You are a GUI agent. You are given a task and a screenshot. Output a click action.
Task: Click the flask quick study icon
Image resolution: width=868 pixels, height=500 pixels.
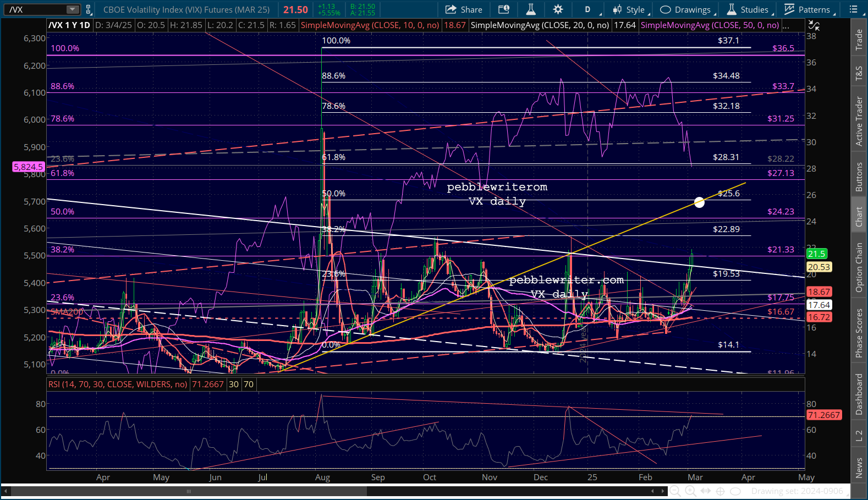pyautogui.click(x=531, y=9)
